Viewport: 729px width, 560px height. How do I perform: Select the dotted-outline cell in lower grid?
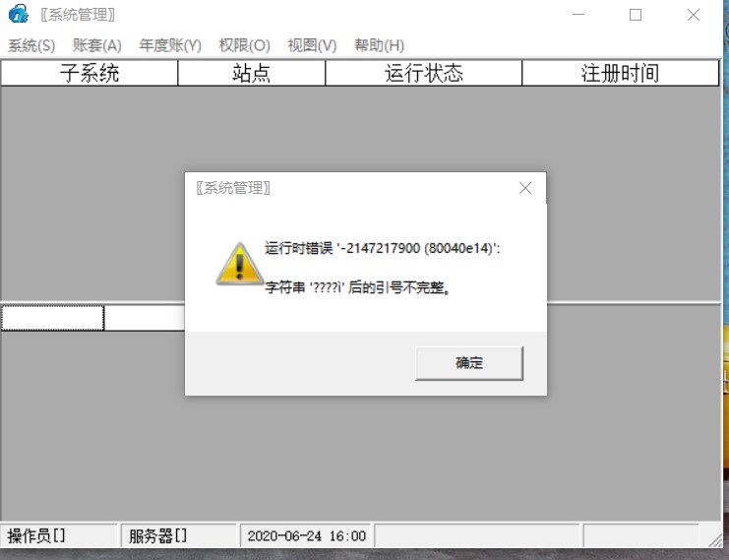(x=52, y=318)
